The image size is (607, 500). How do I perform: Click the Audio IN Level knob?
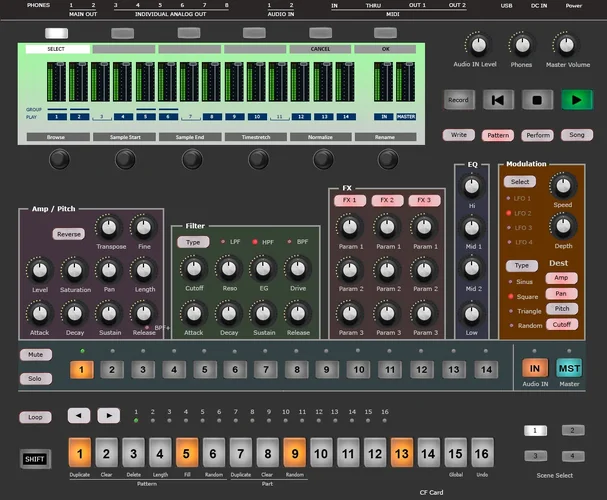pos(478,45)
